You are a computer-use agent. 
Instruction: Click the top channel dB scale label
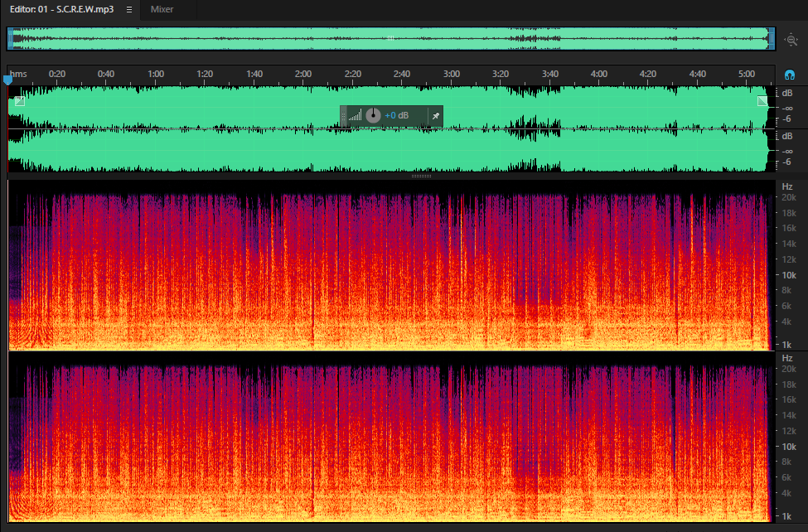pos(787,94)
